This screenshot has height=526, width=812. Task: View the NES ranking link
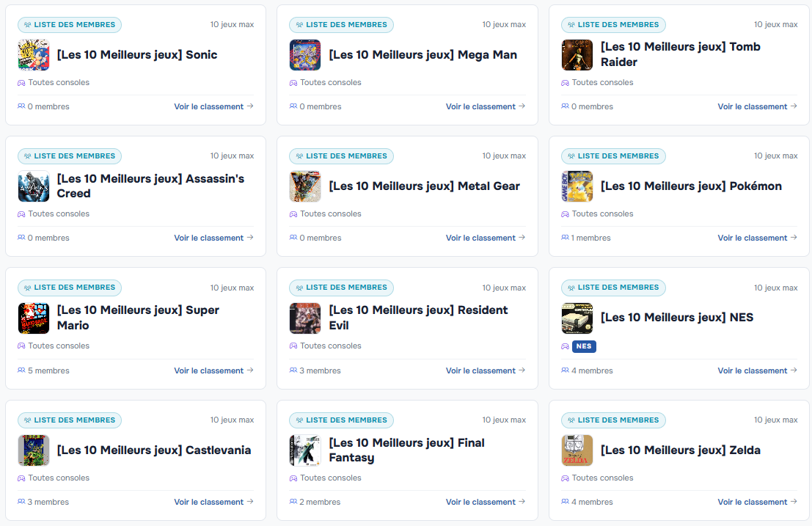[x=758, y=370]
